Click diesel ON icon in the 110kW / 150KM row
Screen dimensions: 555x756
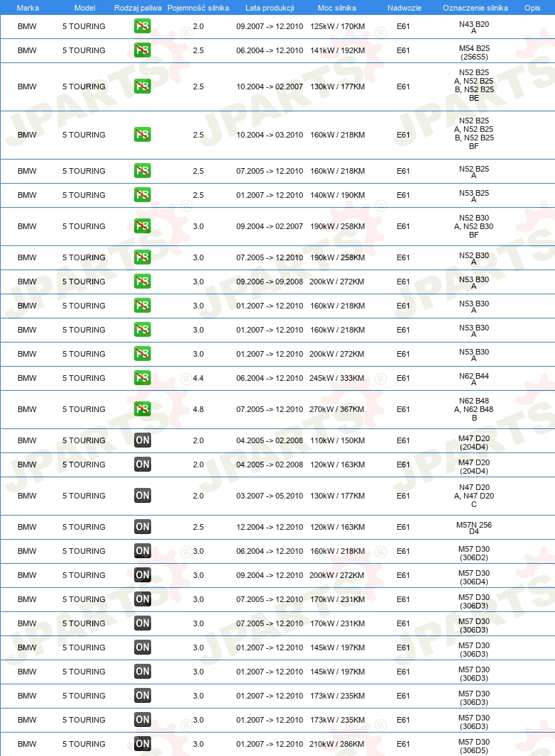click(143, 440)
